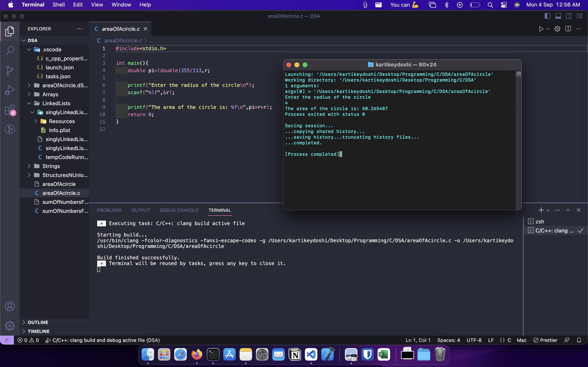Click the areaOfAcircle.c tab label
The height and width of the screenshot is (367, 588).
tap(121, 29)
